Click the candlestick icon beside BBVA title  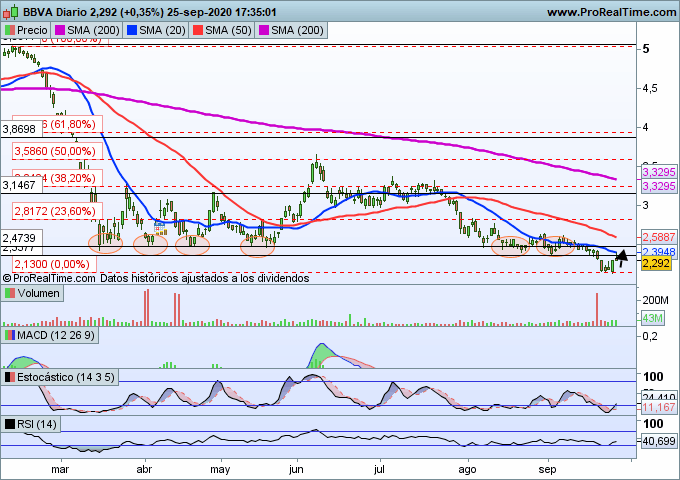click(10, 12)
